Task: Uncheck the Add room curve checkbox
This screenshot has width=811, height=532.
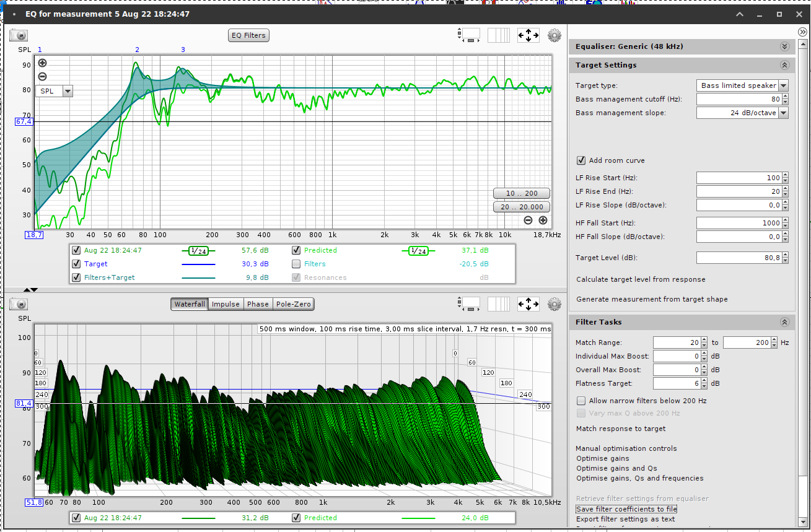Action: pos(581,160)
